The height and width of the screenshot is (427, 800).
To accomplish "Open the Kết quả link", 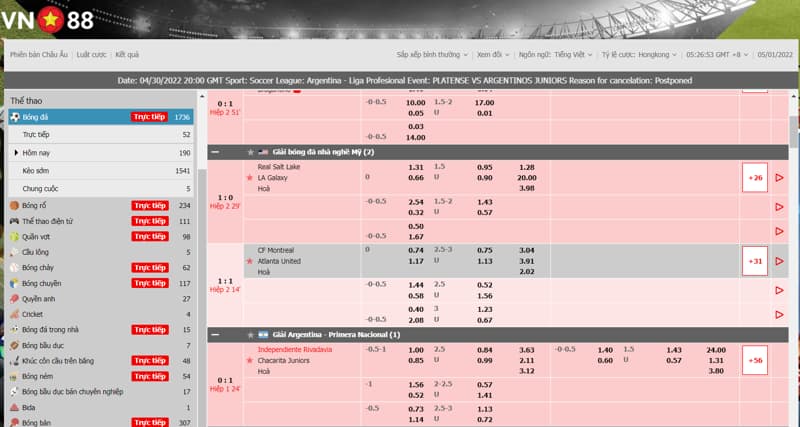I will tap(127, 55).
